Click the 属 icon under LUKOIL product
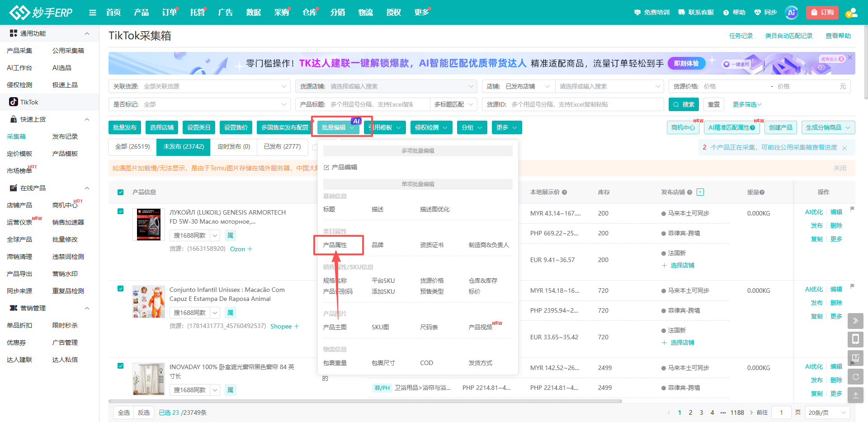Screen dimensions: 868x422 (230, 235)
